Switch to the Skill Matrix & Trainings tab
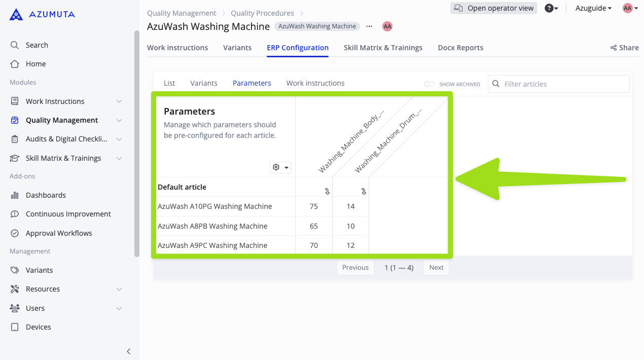The width and height of the screenshot is (644, 360). (x=383, y=47)
